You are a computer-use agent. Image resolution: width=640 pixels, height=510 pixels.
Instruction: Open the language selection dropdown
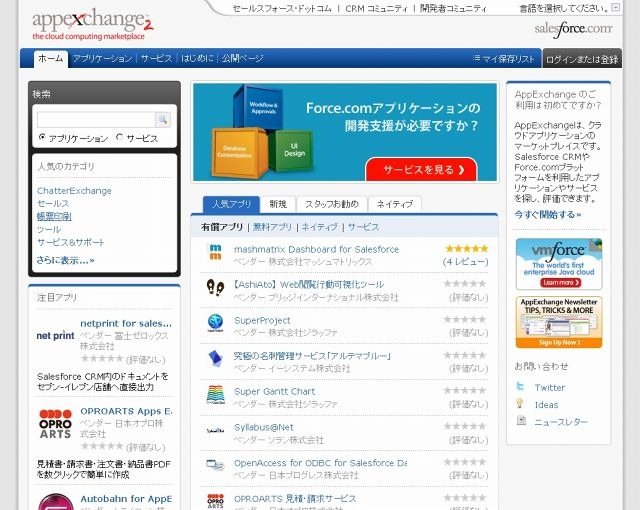coord(616,7)
